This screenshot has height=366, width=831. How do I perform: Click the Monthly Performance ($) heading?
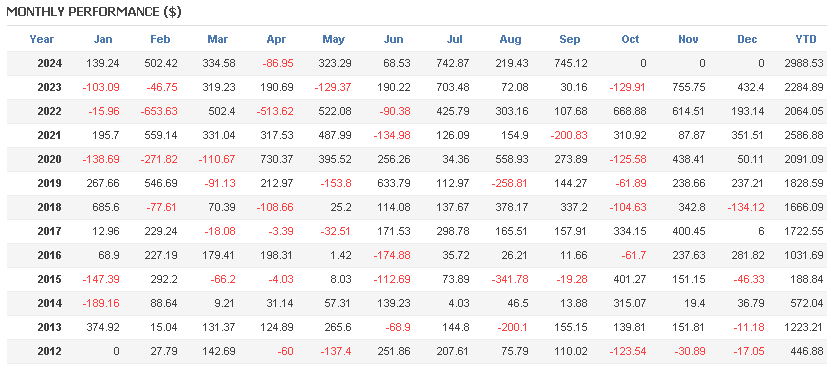pos(94,12)
